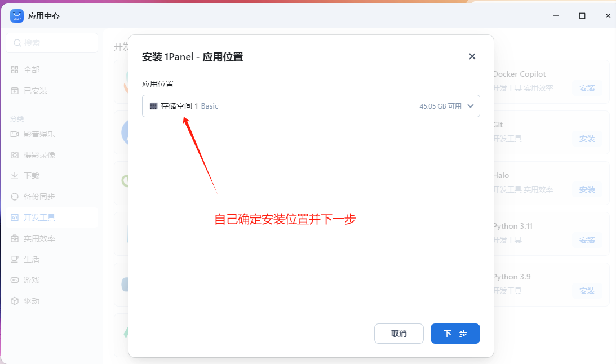Click the camera icon for 摄影录像
Image resolution: width=616 pixels, height=364 pixels.
click(15, 155)
